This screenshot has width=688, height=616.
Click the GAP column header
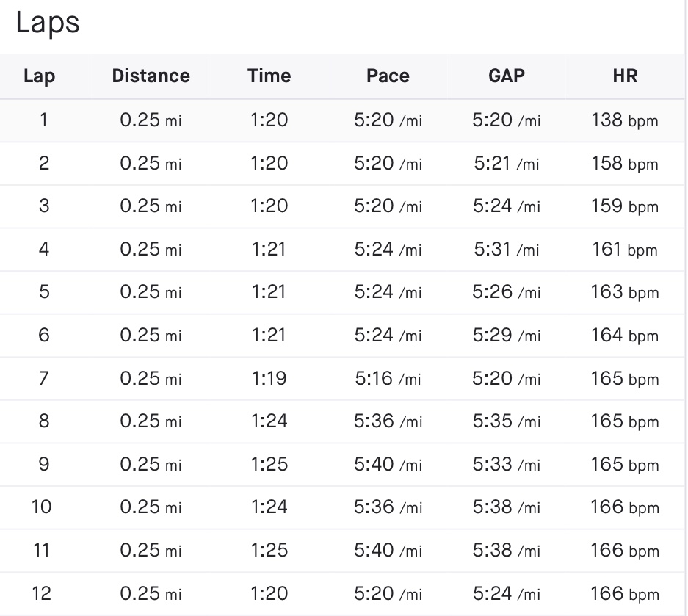(507, 76)
